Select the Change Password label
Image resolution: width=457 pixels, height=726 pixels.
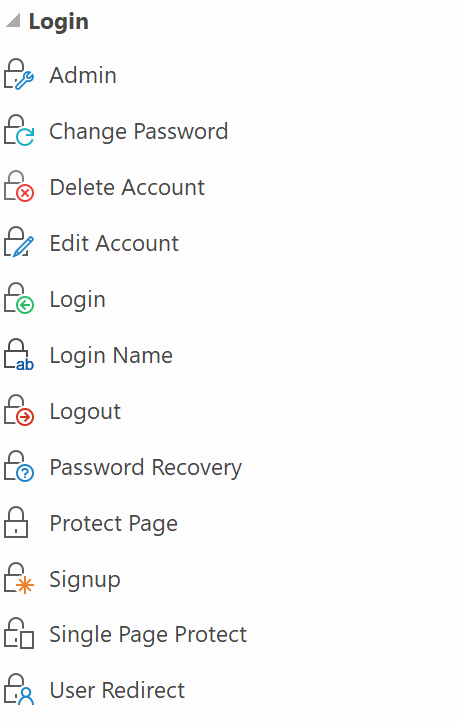138,131
